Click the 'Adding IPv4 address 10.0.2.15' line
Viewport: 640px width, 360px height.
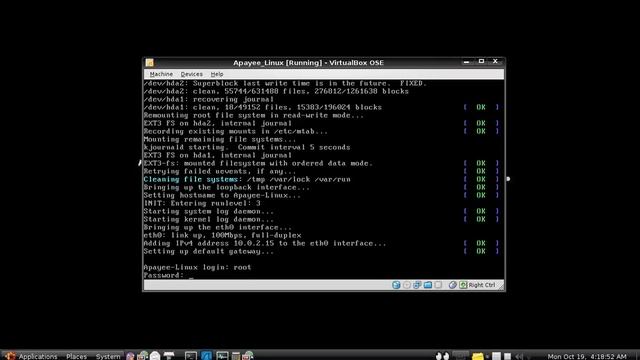click(x=264, y=243)
